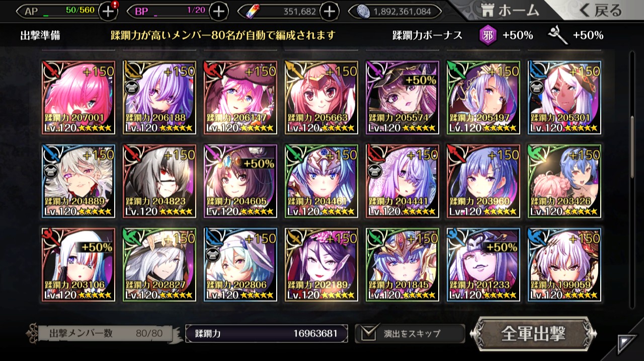Viewport: 644px width, 361px height.
Task: Tap the plus icon beside BP gauge
Action: [x=218, y=11]
